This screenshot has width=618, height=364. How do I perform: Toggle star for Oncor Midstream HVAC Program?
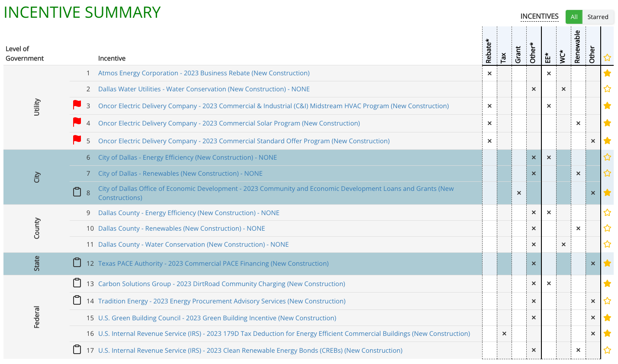607,106
